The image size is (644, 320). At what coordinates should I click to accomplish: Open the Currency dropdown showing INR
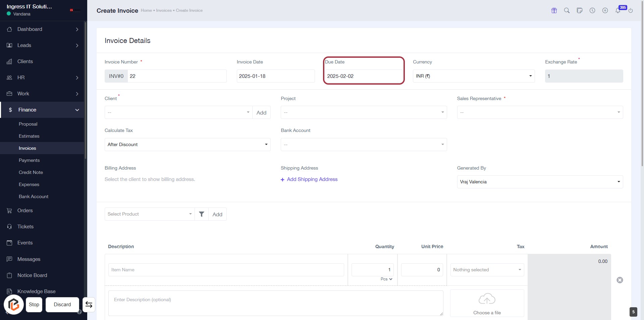(x=473, y=76)
